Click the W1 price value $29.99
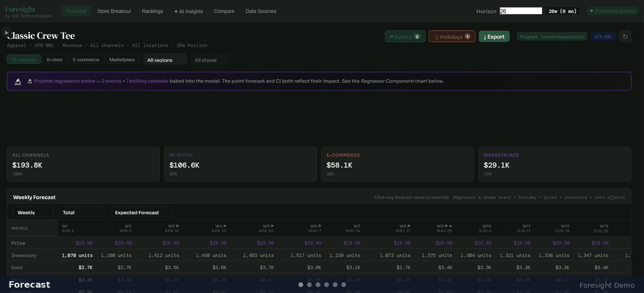 click(84, 243)
